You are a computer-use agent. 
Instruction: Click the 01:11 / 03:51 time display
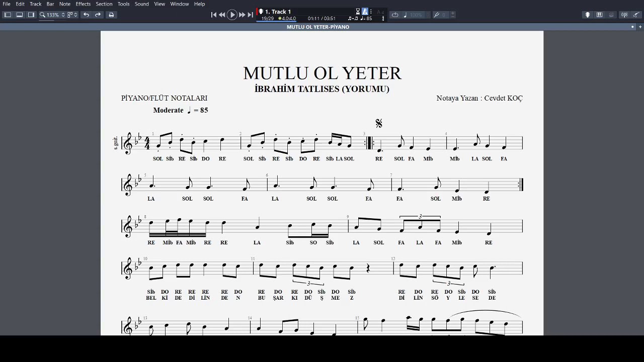[321, 19]
